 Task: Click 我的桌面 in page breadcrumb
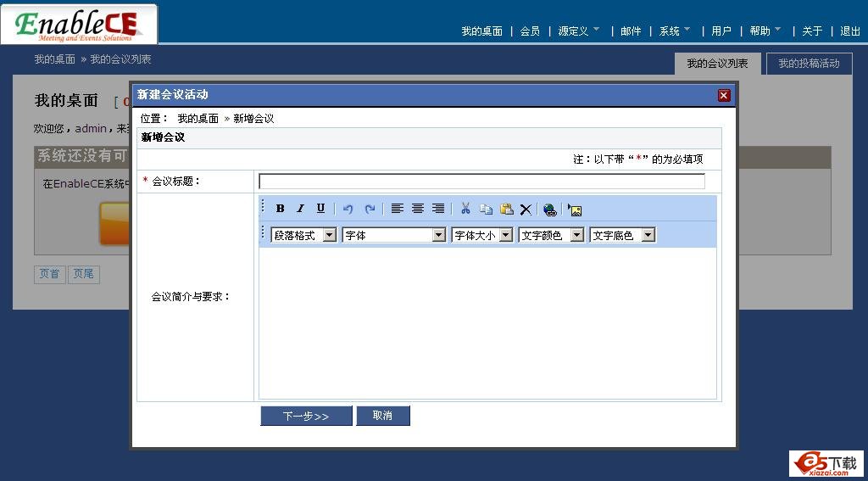coord(55,59)
